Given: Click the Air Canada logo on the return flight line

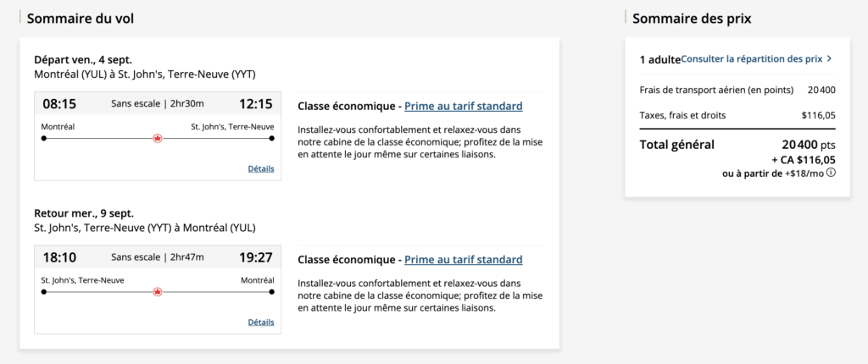Looking at the screenshot, I should click(157, 291).
